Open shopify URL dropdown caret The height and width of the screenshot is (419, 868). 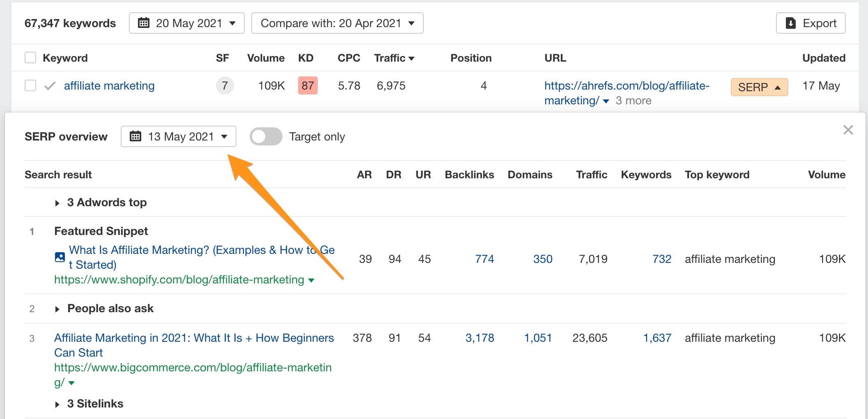coord(311,281)
